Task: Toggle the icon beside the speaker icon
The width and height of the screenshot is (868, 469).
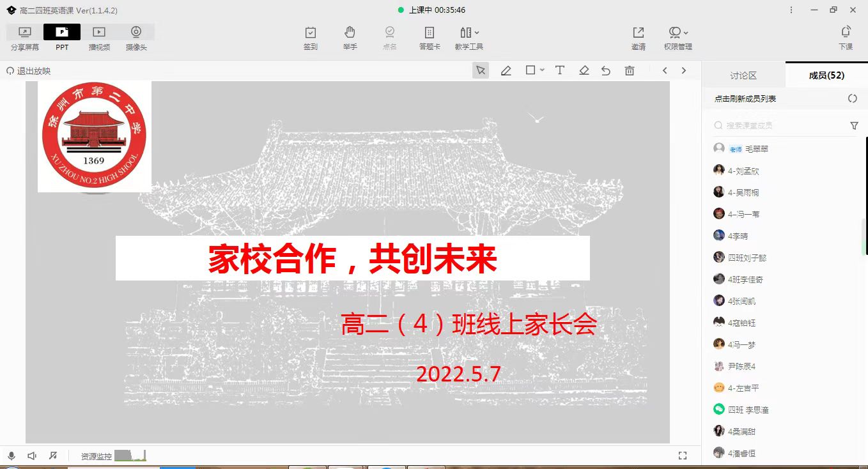Action: pyautogui.click(x=53, y=456)
